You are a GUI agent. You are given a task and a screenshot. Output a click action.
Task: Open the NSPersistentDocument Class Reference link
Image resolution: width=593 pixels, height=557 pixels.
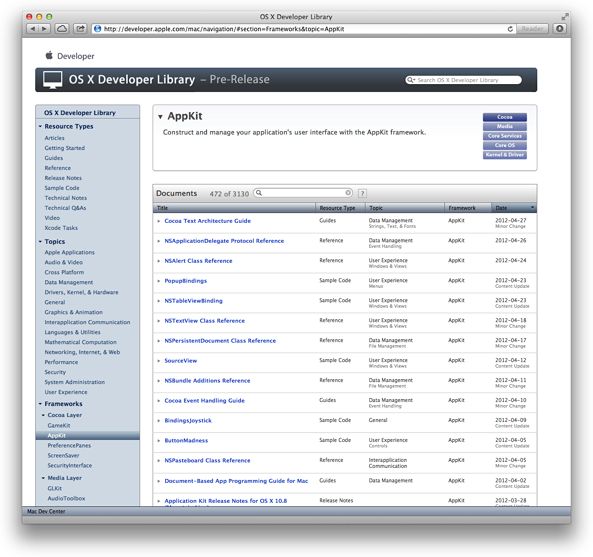tap(220, 341)
